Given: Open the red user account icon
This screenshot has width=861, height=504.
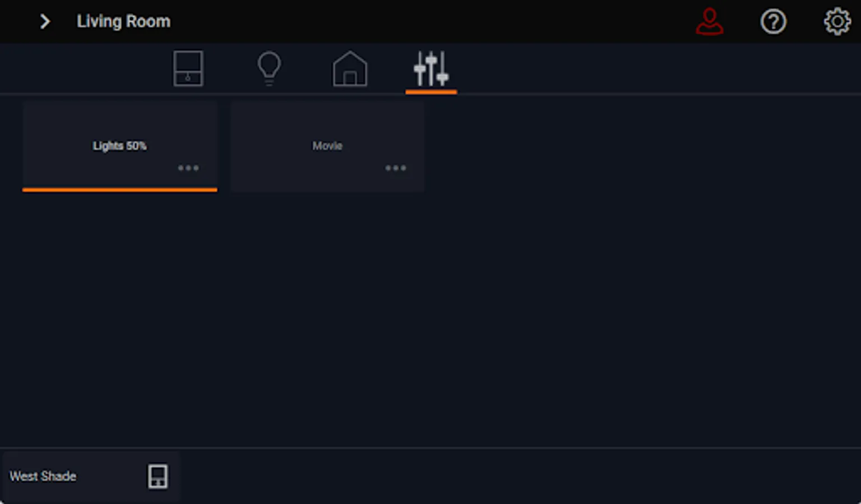Looking at the screenshot, I should click(x=710, y=21).
